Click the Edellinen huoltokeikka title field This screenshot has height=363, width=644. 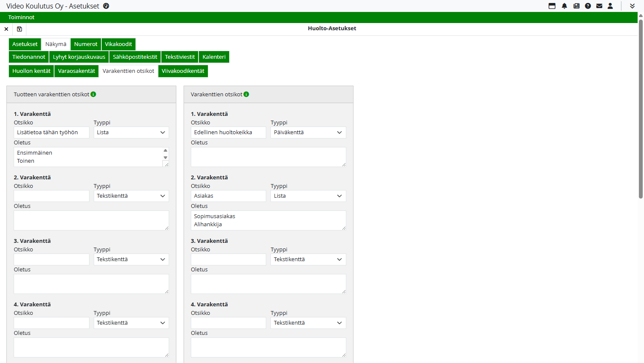click(x=228, y=133)
